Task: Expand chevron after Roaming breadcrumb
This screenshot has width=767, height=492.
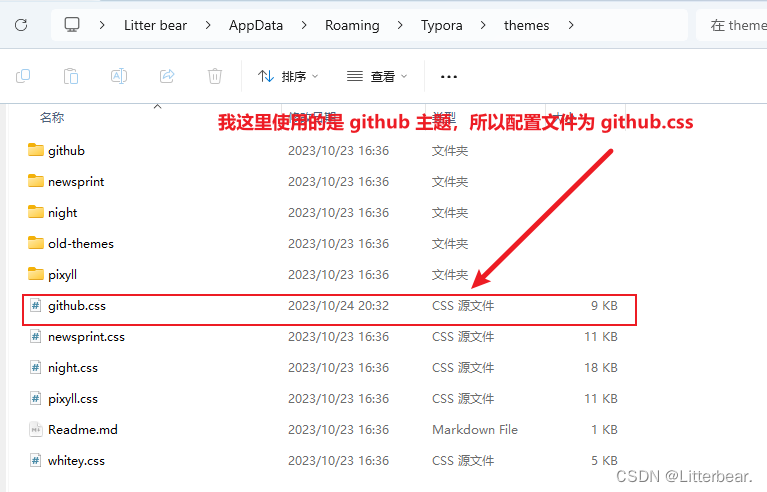Action: 400,25
